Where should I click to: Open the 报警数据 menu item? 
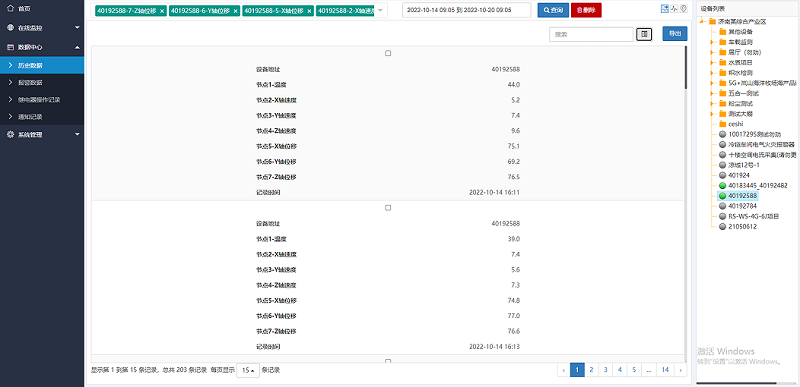[42, 83]
